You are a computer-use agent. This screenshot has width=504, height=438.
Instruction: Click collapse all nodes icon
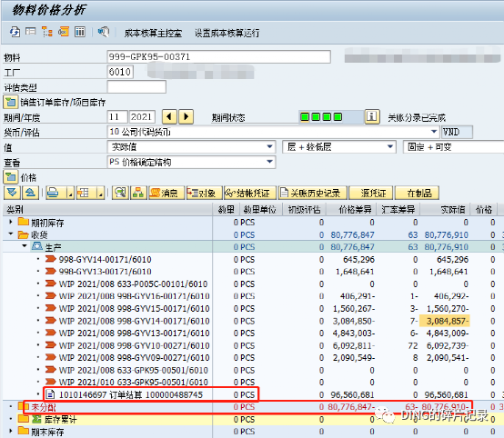coord(30,193)
